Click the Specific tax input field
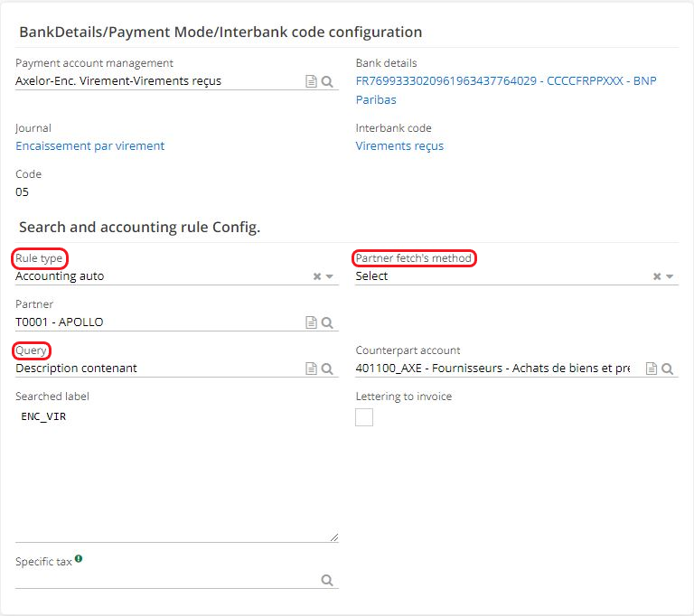Viewport: 694px width, 616px height. 163,581
